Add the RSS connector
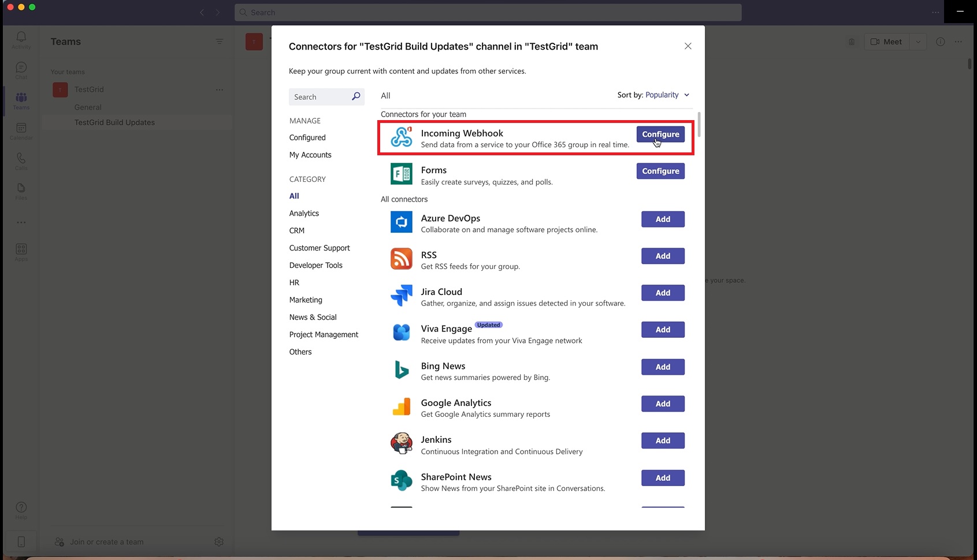The width and height of the screenshot is (977, 560). 663,256
